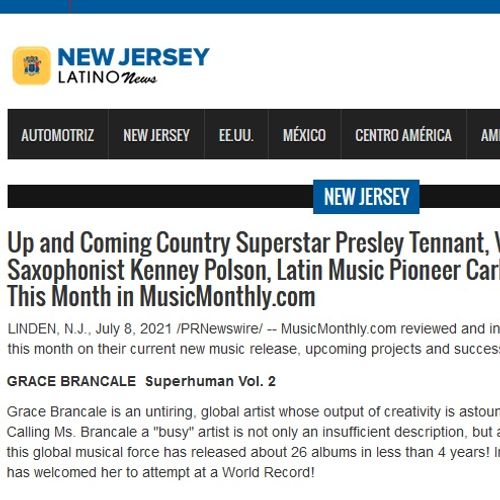The image size is (500, 500).
Task: Click the New Jersey state seal logo icon
Action: point(31,66)
